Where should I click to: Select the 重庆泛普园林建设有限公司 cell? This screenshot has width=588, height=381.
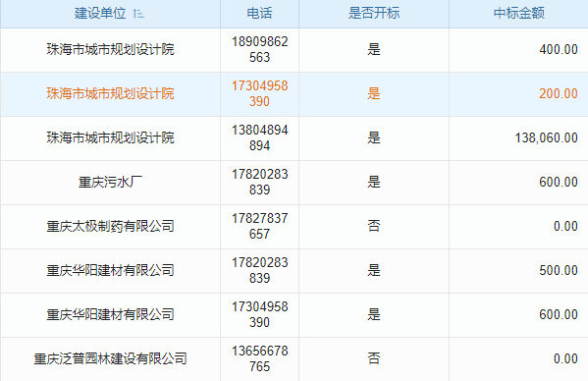(x=110, y=359)
